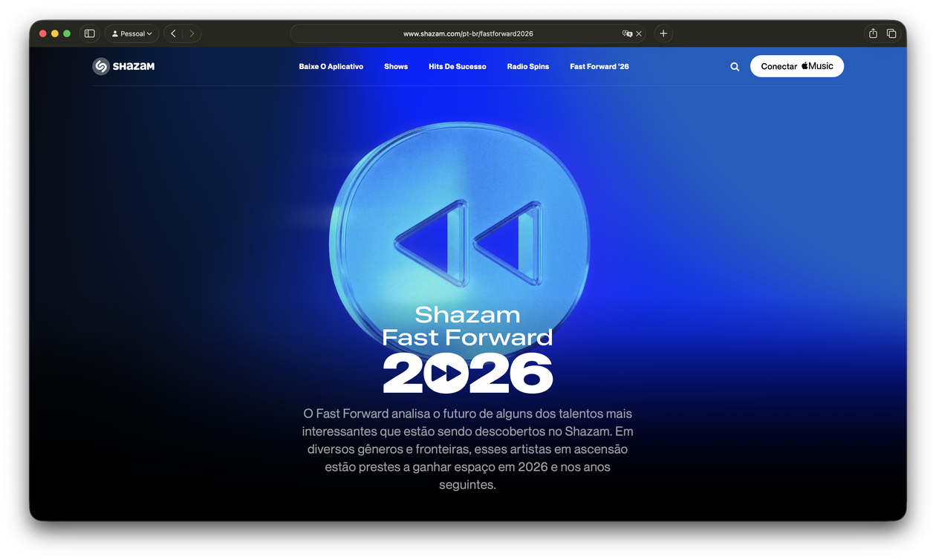This screenshot has height=560, width=936.
Task: Open Baixe O Aplicativo menu item
Action: coord(331,67)
